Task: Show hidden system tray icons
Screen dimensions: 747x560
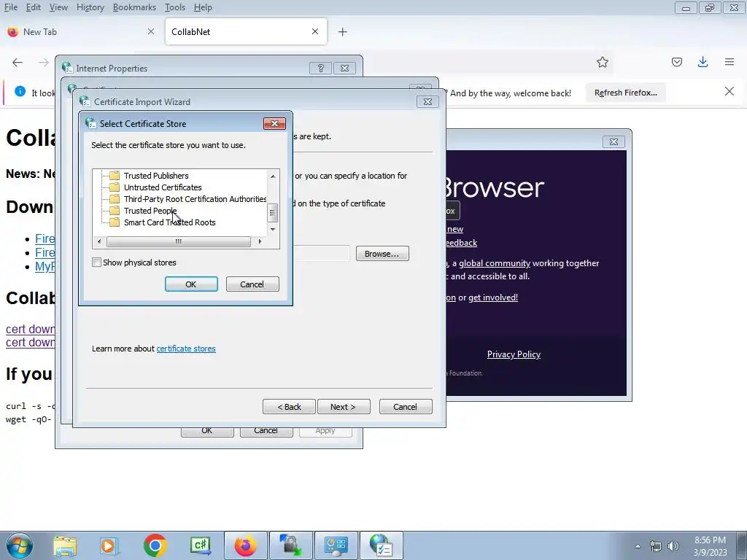Action: click(x=638, y=546)
